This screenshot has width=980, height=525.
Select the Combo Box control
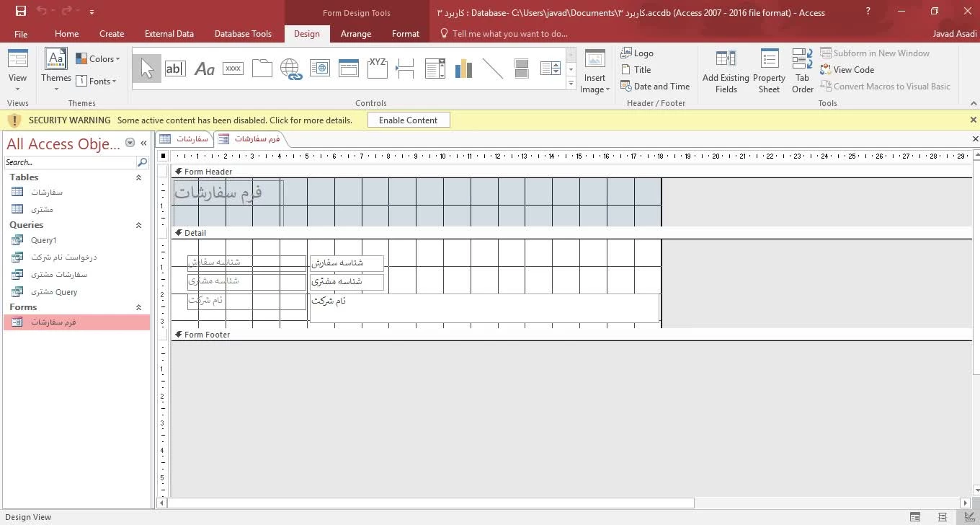[435, 69]
